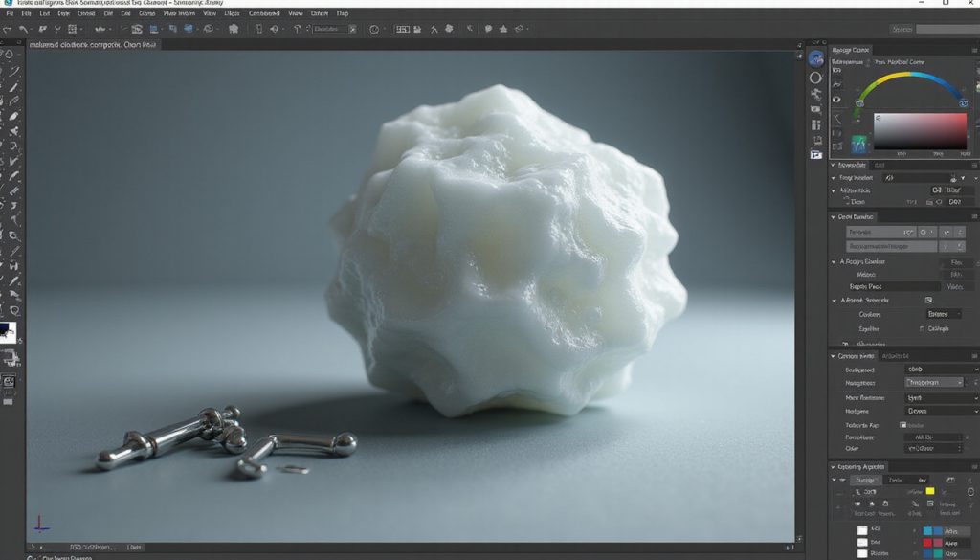Open the Dipa menu in the menu bar
980x560 pixels.
[232, 13]
